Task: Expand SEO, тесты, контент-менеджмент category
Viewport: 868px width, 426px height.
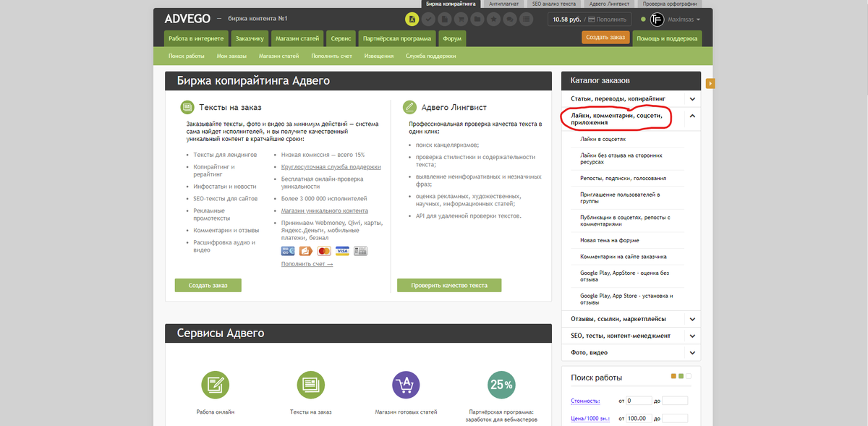Action: tap(692, 336)
